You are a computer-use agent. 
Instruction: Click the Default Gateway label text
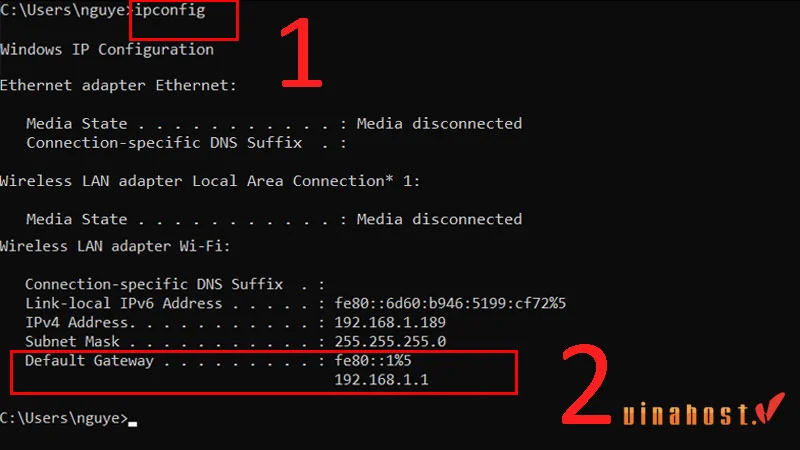pos(89,361)
